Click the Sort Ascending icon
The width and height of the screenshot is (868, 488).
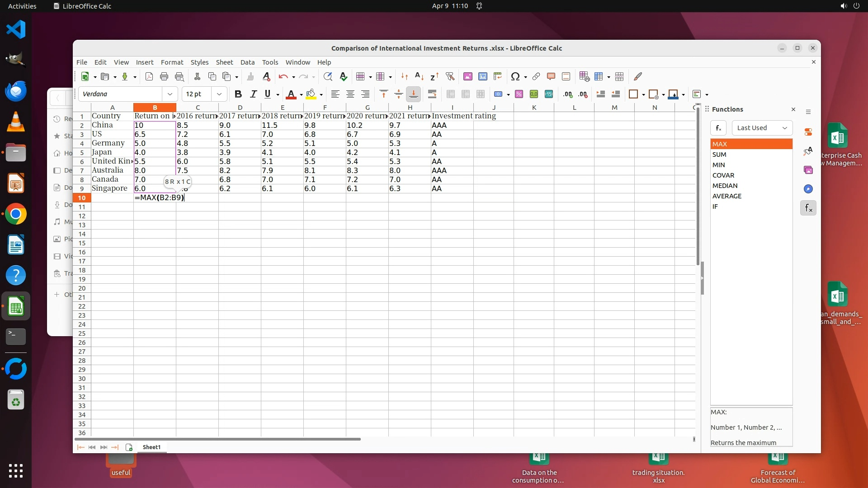point(419,77)
